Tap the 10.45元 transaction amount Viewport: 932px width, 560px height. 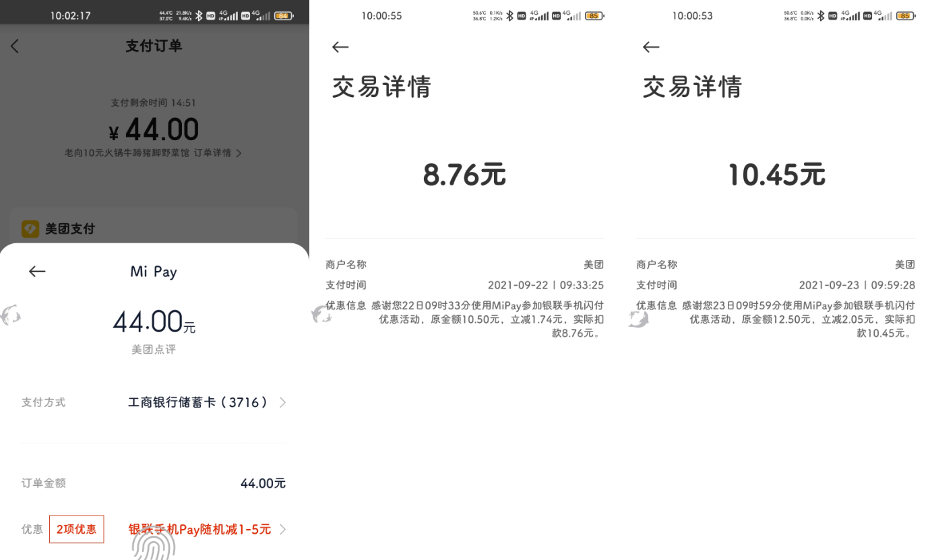776,175
